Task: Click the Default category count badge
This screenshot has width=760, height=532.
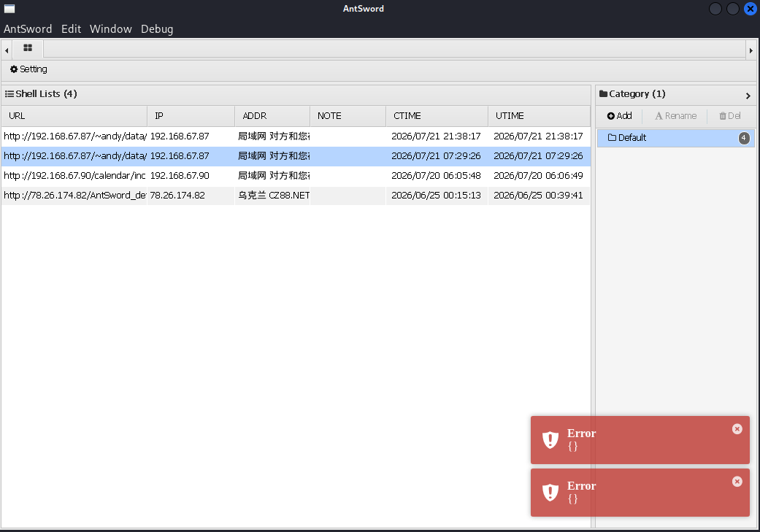Action: 743,138
